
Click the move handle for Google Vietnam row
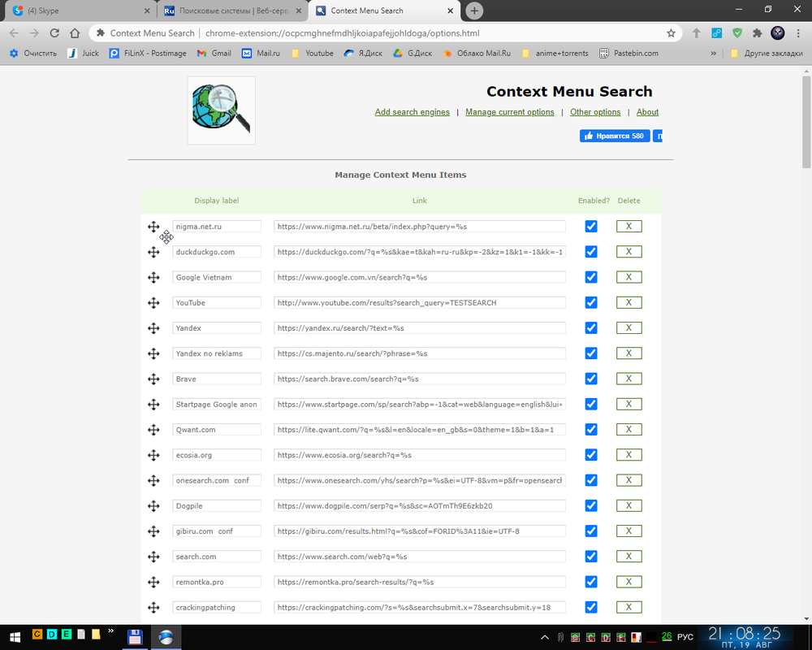point(153,277)
